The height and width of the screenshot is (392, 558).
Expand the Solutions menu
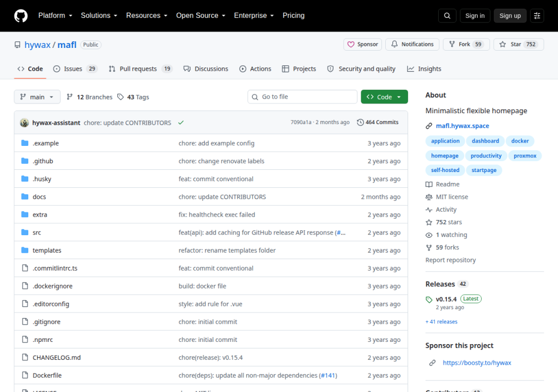tap(99, 16)
